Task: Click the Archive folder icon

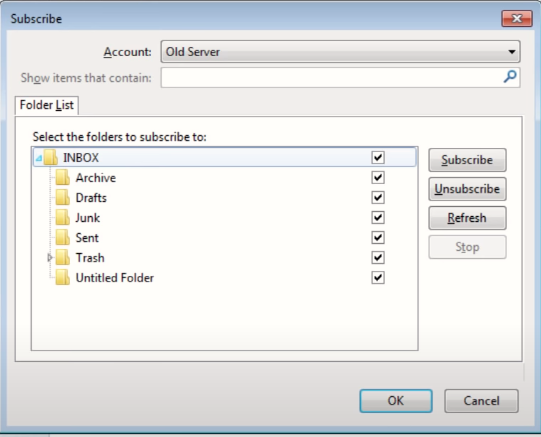Action: pyautogui.click(x=63, y=178)
